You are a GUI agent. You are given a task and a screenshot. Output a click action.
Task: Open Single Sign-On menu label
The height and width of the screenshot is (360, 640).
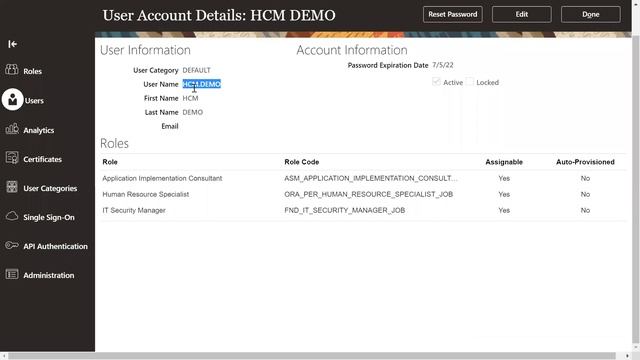pyautogui.click(x=49, y=217)
